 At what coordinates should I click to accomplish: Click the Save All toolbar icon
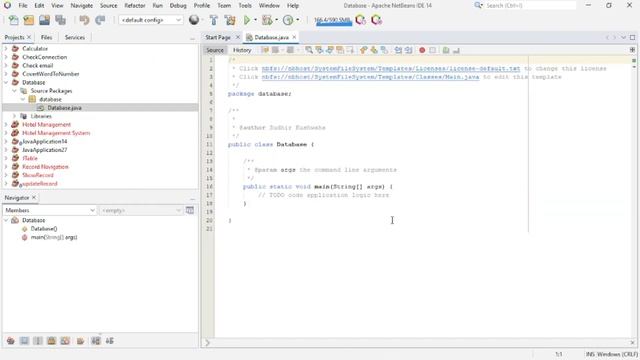[x=60, y=20]
